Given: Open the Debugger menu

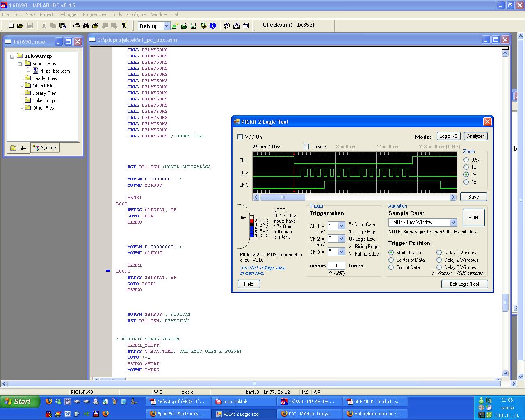Looking at the screenshot, I should 68,14.
